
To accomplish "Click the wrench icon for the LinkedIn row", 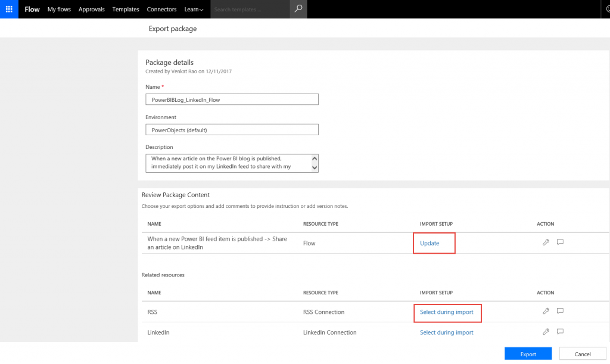I will [546, 332].
